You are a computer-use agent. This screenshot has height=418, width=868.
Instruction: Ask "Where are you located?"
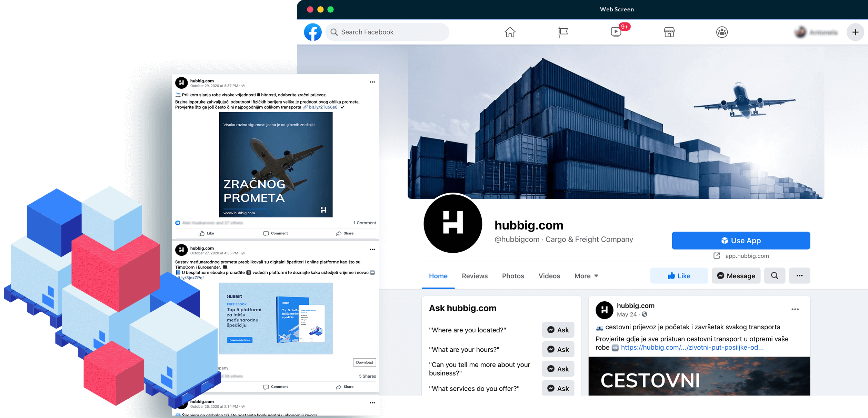[558, 330]
